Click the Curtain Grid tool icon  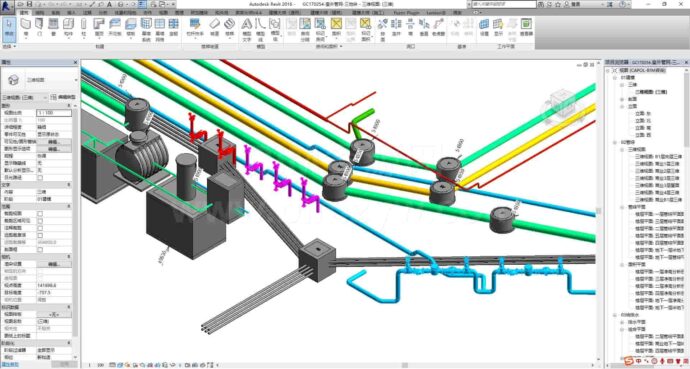click(160, 29)
